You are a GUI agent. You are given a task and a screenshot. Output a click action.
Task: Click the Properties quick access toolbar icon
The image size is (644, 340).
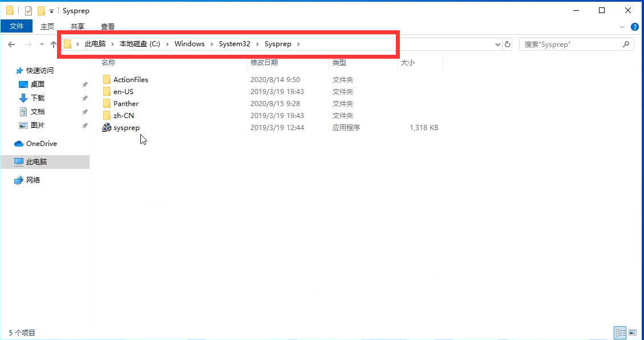pyautogui.click(x=29, y=11)
